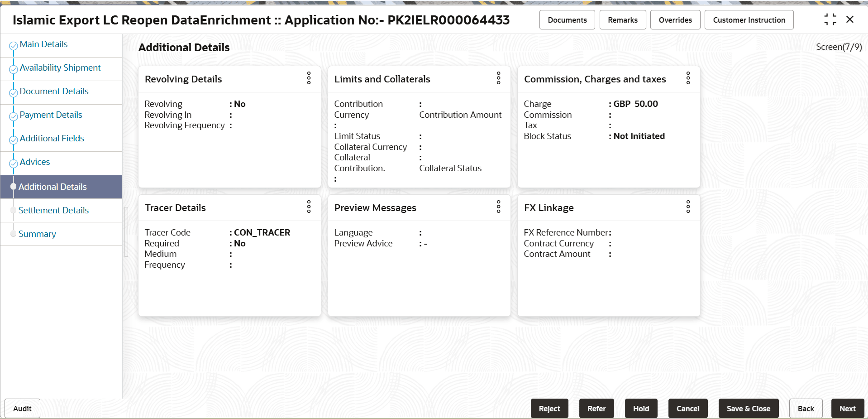Click the Contract Currency label
The height and width of the screenshot is (419, 868).
559,243
